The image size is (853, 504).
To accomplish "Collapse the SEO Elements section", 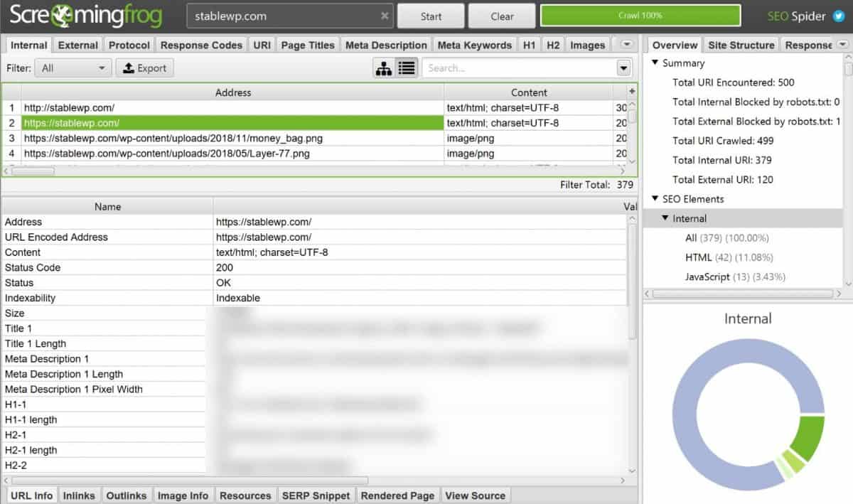I will click(x=655, y=199).
